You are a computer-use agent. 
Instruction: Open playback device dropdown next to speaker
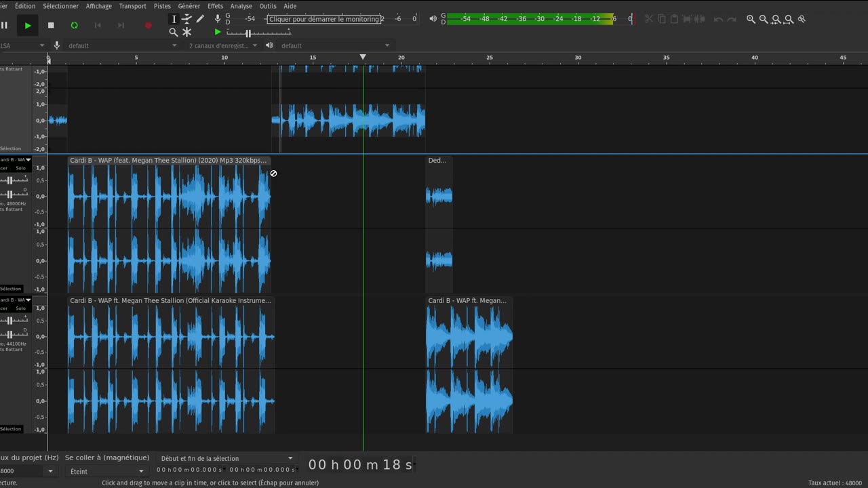[x=336, y=45]
